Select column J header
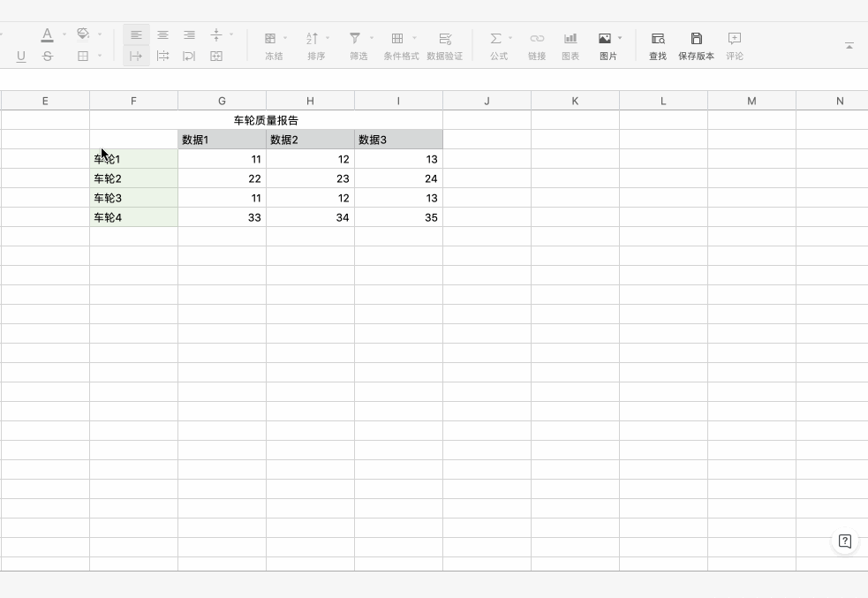 point(487,101)
